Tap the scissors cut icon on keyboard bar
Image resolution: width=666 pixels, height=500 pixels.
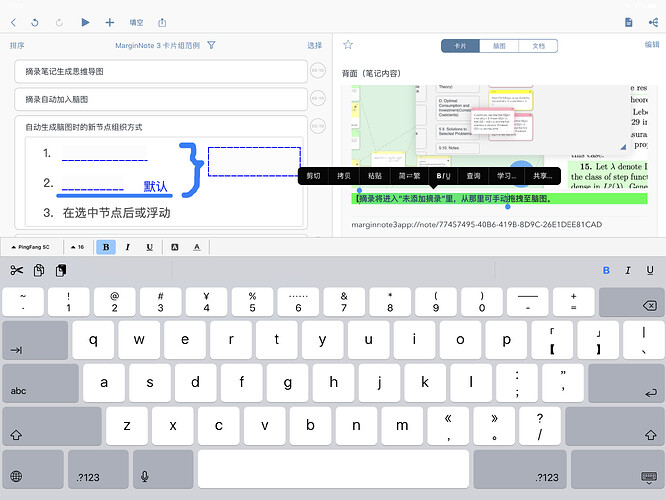[x=17, y=270]
